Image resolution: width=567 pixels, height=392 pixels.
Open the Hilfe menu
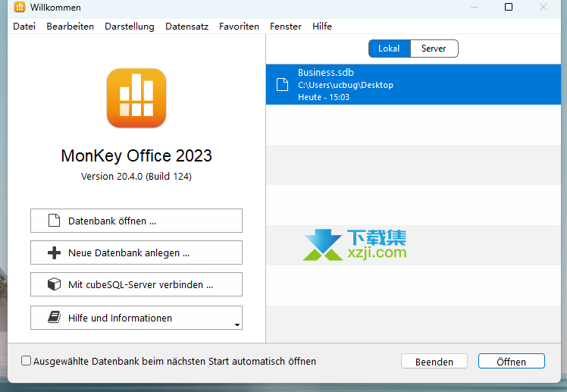point(322,27)
